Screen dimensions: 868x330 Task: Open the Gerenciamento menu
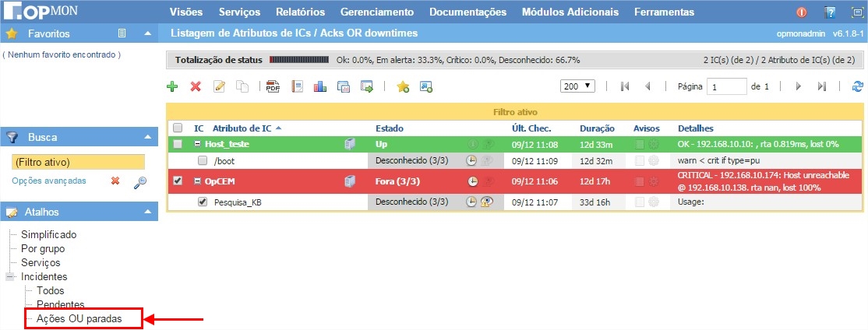376,12
